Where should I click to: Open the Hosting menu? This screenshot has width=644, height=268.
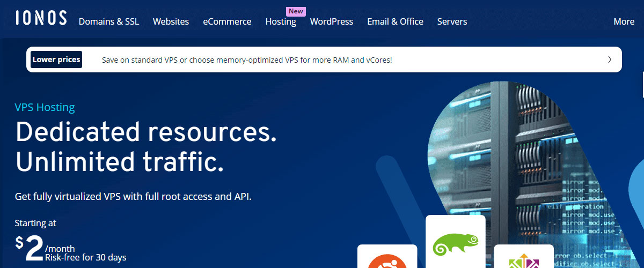[x=281, y=21]
